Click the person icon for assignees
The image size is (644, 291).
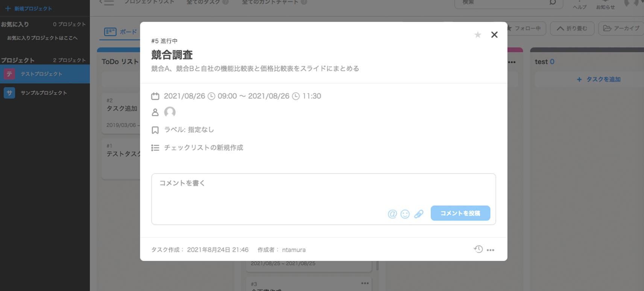pos(155,112)
